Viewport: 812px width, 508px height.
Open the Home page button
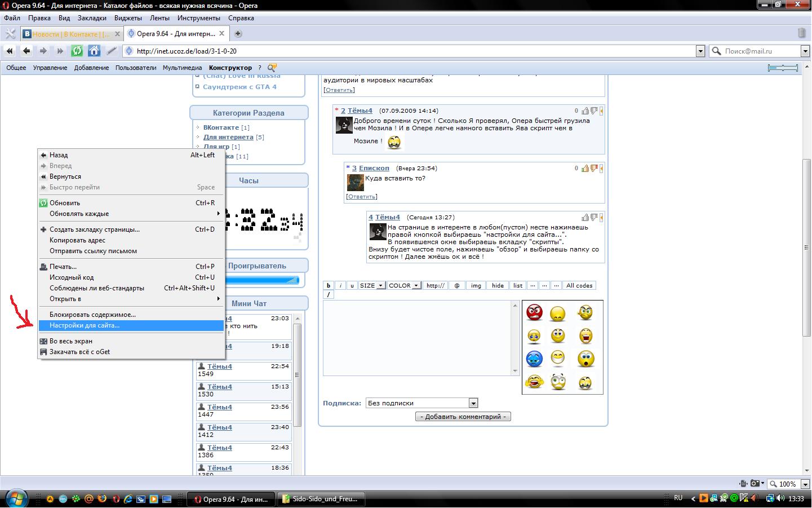[x=94, y=51]
